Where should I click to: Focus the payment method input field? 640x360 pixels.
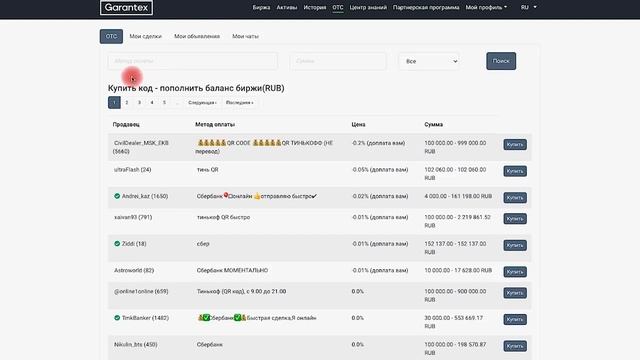193,61
